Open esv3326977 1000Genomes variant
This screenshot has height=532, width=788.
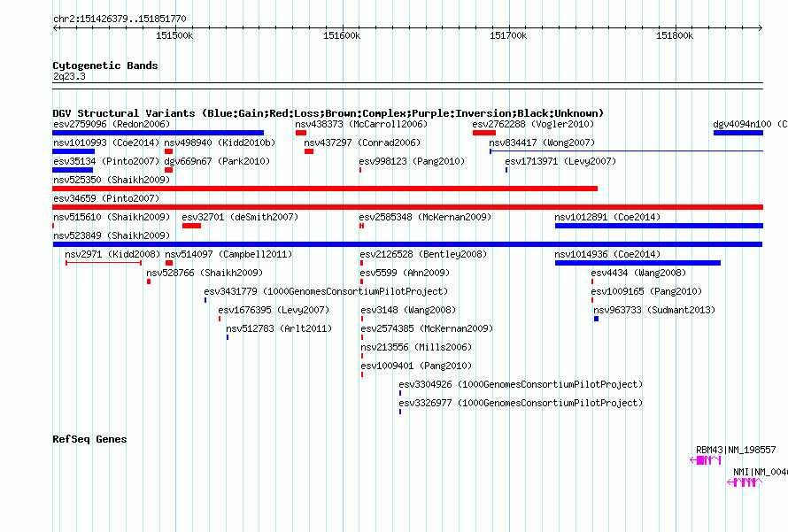point(521,403)
